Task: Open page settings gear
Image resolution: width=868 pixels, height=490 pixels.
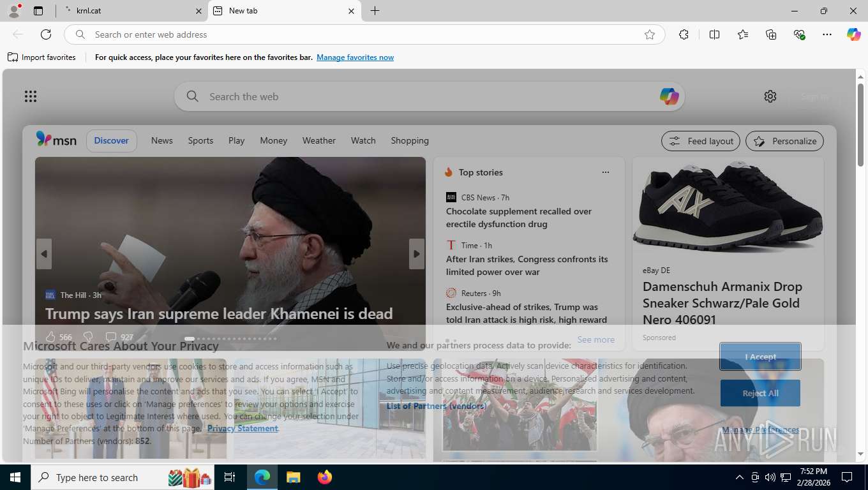Action: point(770,96)
